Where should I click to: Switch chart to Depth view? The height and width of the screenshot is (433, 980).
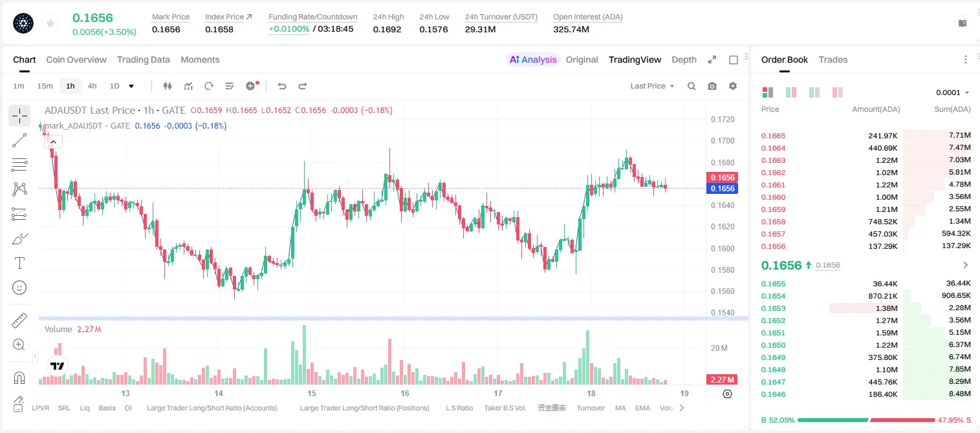(x=684, y=59)
